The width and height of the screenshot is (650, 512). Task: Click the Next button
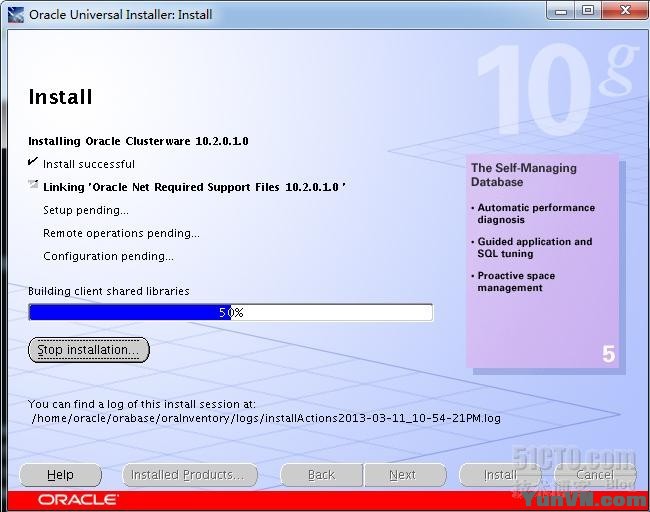[x=405, y=475]
